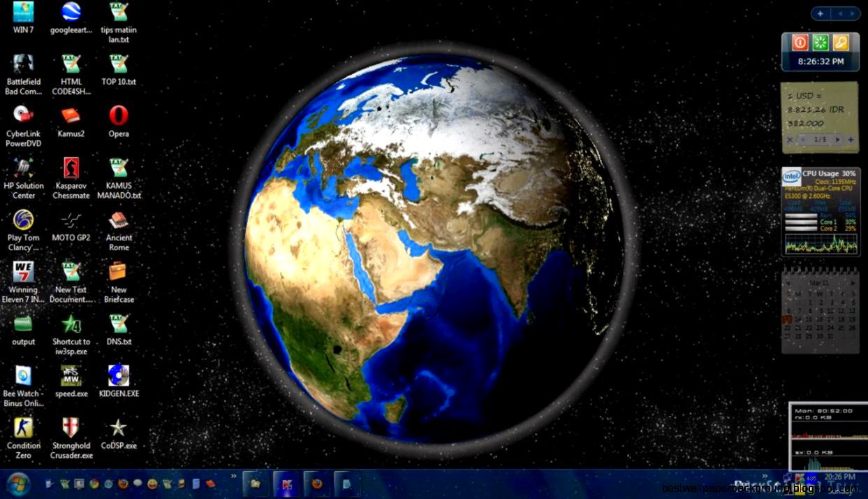868x499 pixels.
Task: Switch to the Firefox taskbar button
Action: click(x=317, y=484)
